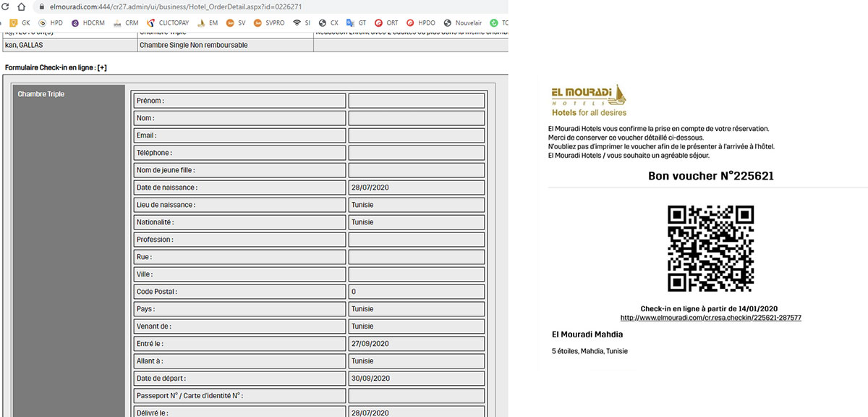The image size is (868, 417).
Task: Open the elmouradi.com check-in link
Action: [710, 318]
